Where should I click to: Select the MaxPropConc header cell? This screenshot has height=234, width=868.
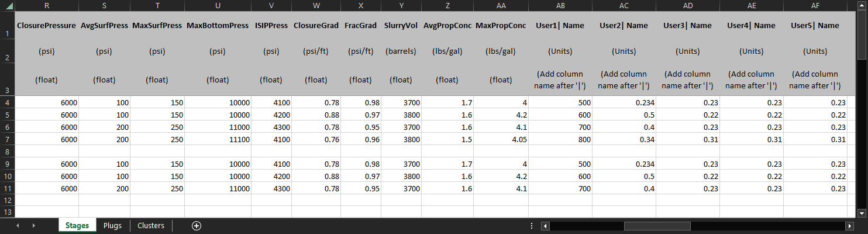(501, 26)
